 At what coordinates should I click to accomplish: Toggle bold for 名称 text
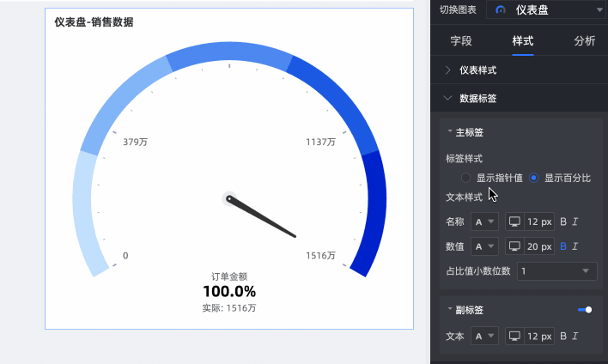tap(563, 221)
